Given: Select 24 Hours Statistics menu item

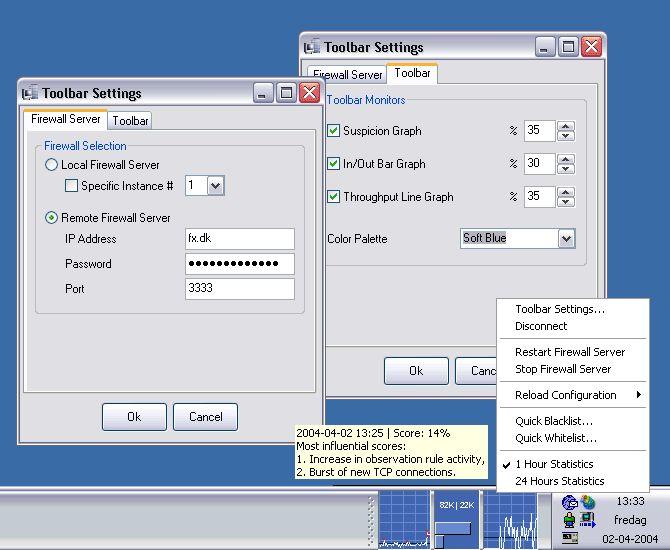Looking at the screenshot, I should point(559,481).
